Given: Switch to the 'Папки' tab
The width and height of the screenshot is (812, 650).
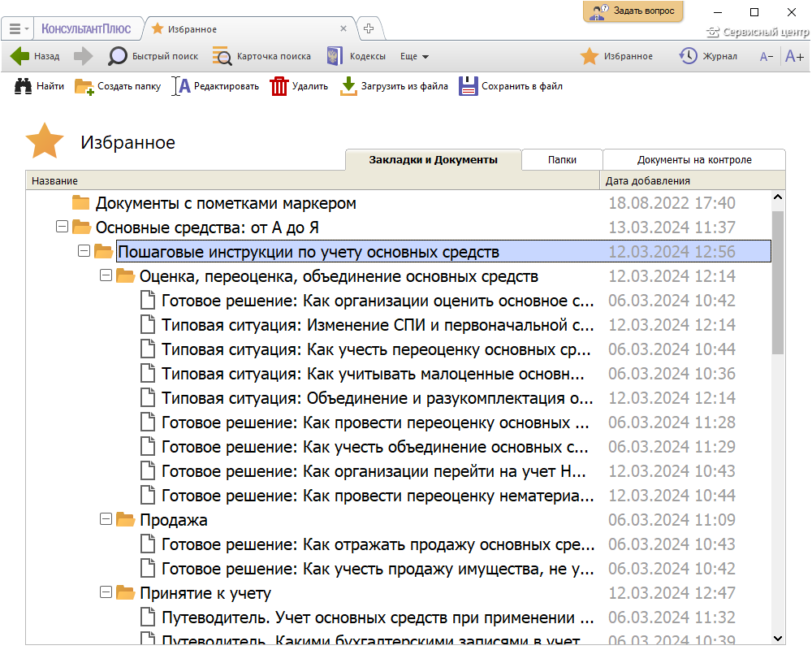Looking at the screenshot, I should click(562, 160).
